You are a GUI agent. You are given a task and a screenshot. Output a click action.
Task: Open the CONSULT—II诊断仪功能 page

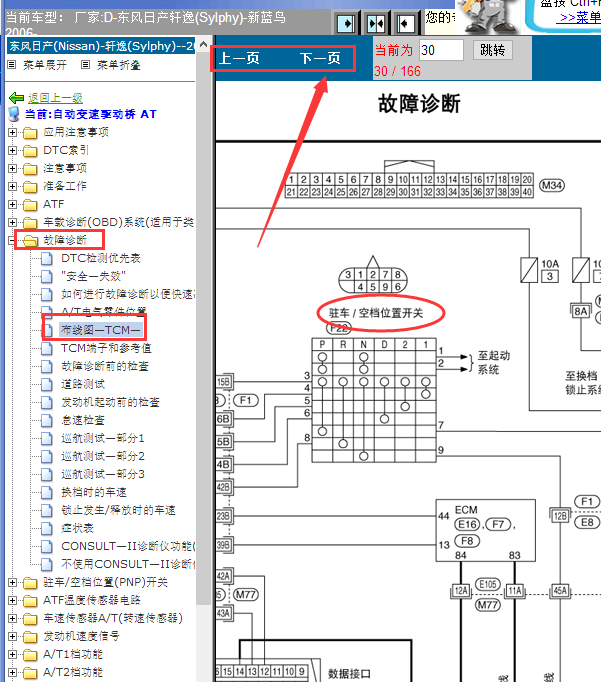tap(128, 546)
